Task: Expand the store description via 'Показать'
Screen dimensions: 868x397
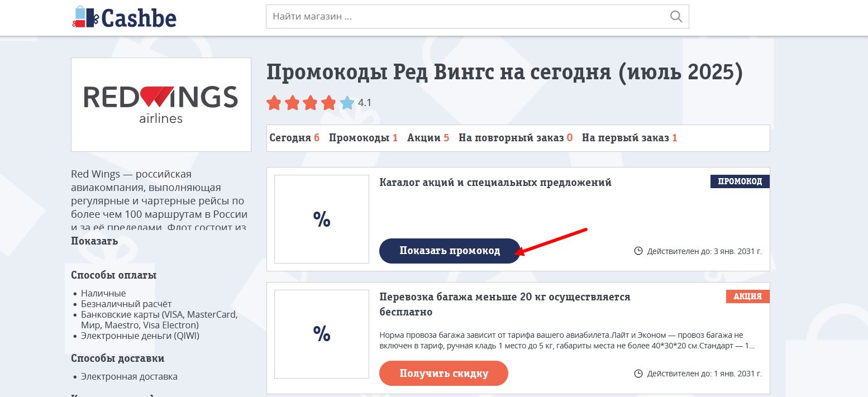Action: coord(94,241)
